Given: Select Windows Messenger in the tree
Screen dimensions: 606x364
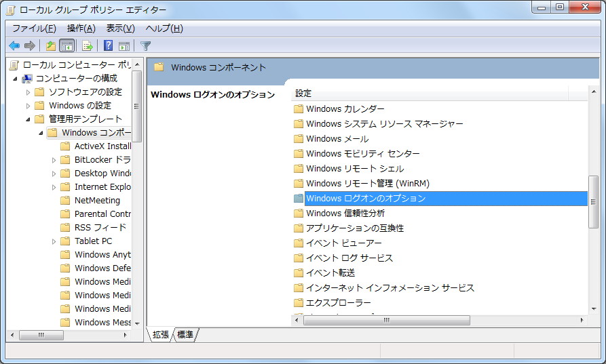Looking at the screenshot, I should tap(102, 322).
